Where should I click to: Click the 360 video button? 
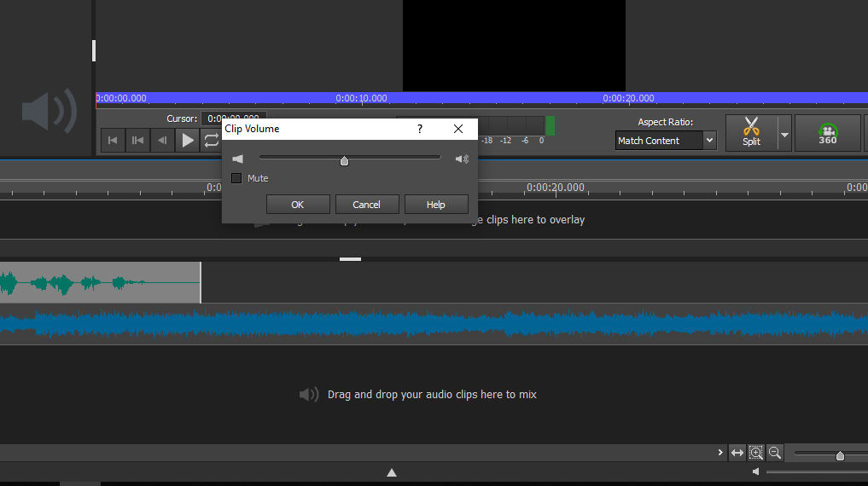pos(828,133)
